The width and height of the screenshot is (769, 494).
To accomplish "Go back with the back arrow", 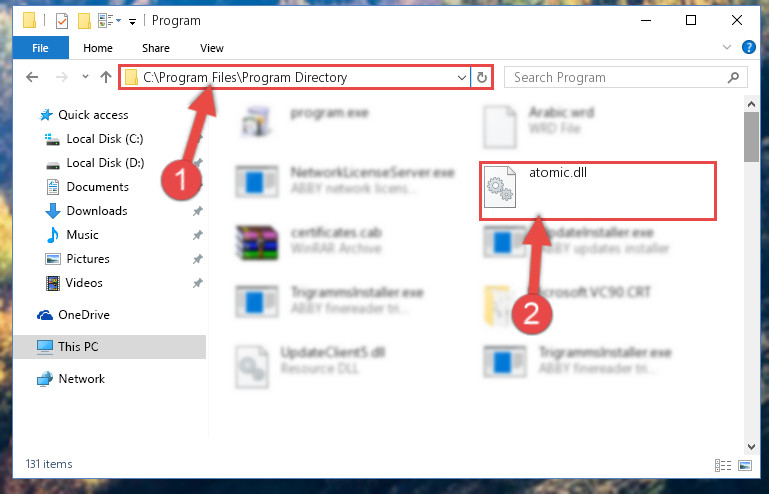I will click(x=32, y=77).
